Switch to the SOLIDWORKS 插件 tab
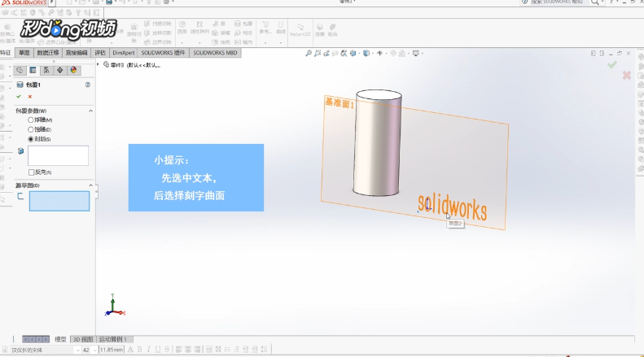This screenshot has width=644, height=357. point(163,53)
